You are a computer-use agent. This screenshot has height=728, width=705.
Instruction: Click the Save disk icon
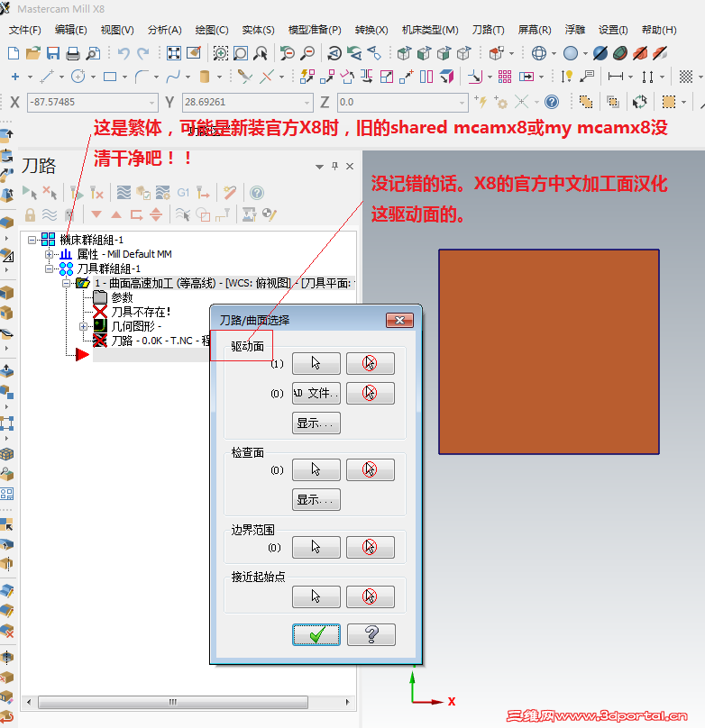(53, 53)
